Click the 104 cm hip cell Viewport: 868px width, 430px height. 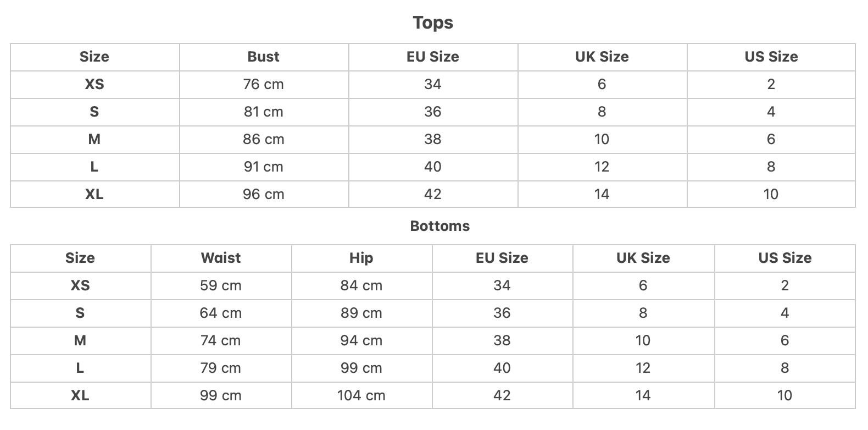coord(361,395)
